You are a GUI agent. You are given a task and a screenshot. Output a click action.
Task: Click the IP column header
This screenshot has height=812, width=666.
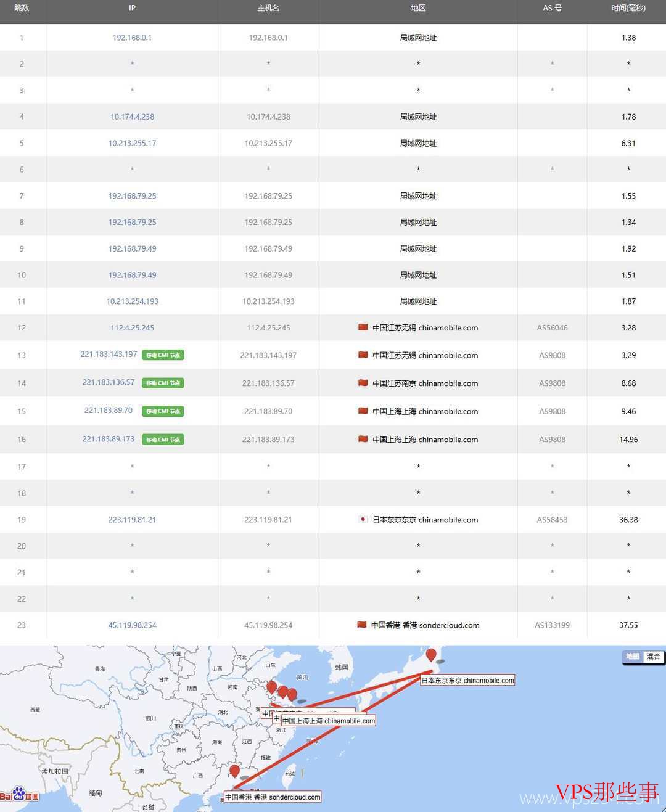pos(132,8)
